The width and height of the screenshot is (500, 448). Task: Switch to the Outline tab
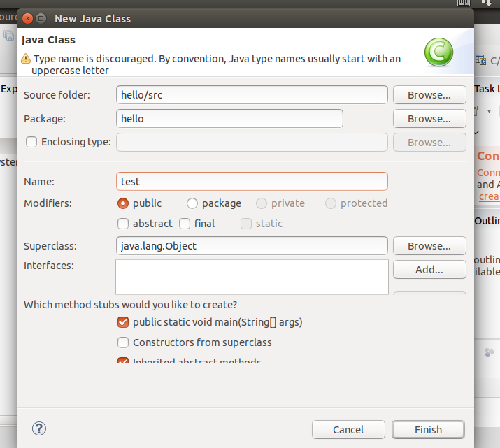point(487,221)
